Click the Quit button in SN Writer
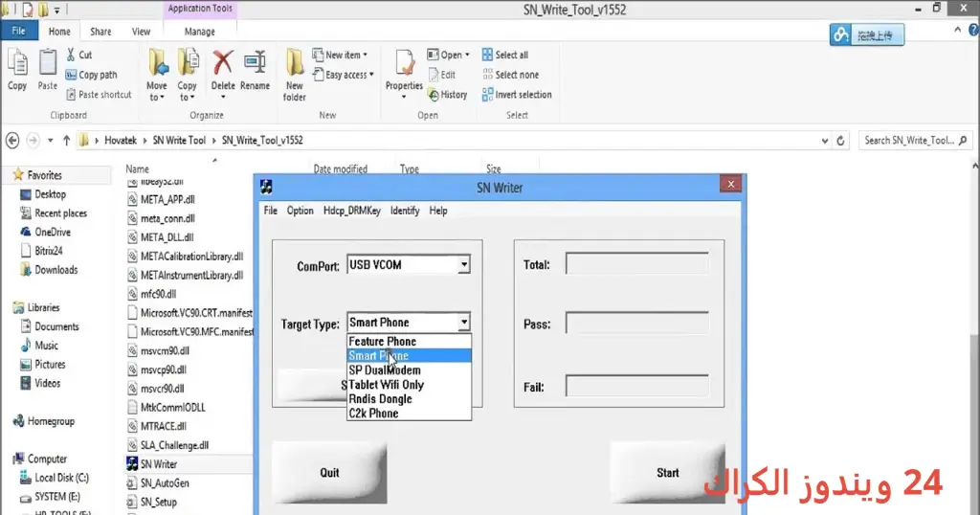 (x=329, y=473)
